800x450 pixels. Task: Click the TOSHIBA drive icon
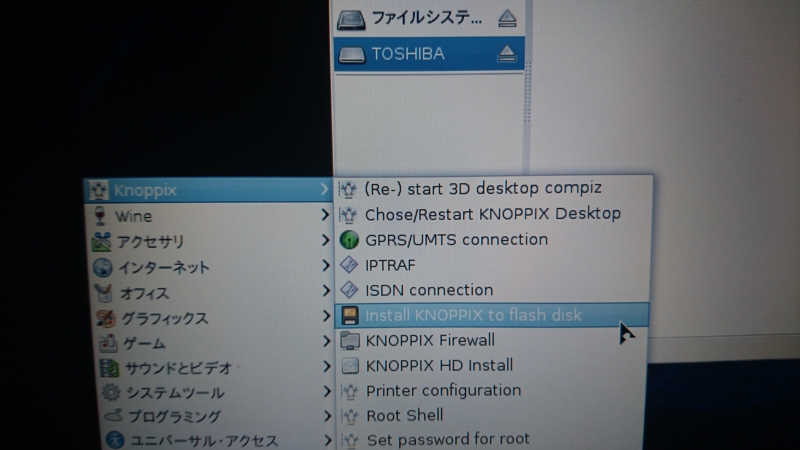coord(352,55)
